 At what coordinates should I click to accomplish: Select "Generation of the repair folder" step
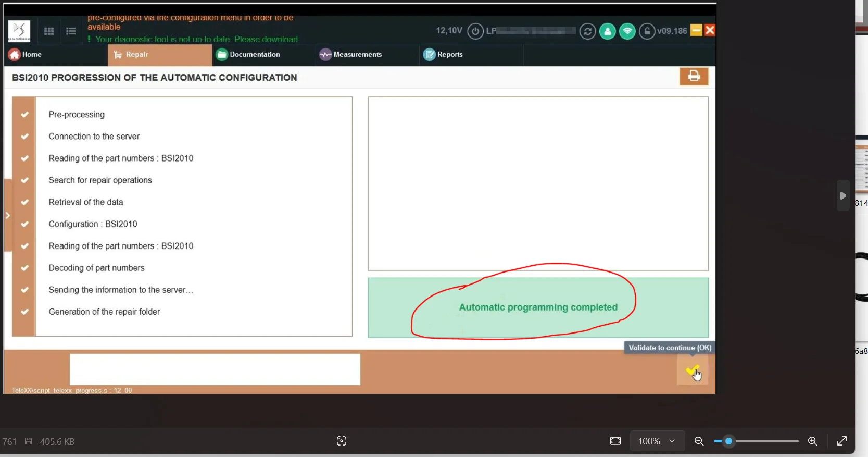coord(104,312)
